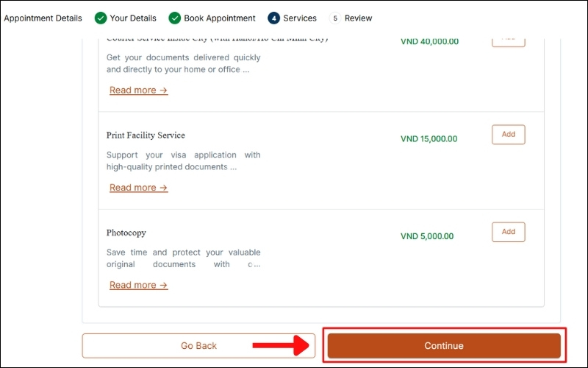This screenshot has width=588, height=368.
Task: Click the green checkmark beside Your Details
Action: [101, 18]
